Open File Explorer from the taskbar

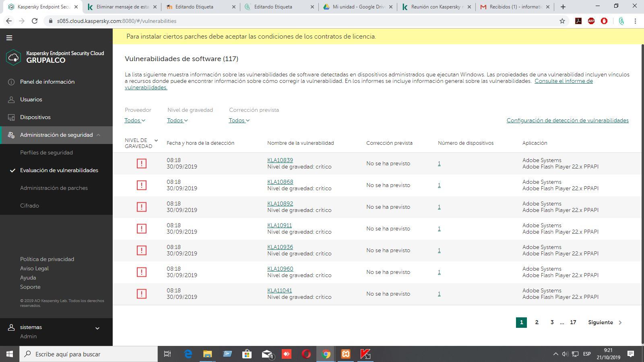[207, 354]
